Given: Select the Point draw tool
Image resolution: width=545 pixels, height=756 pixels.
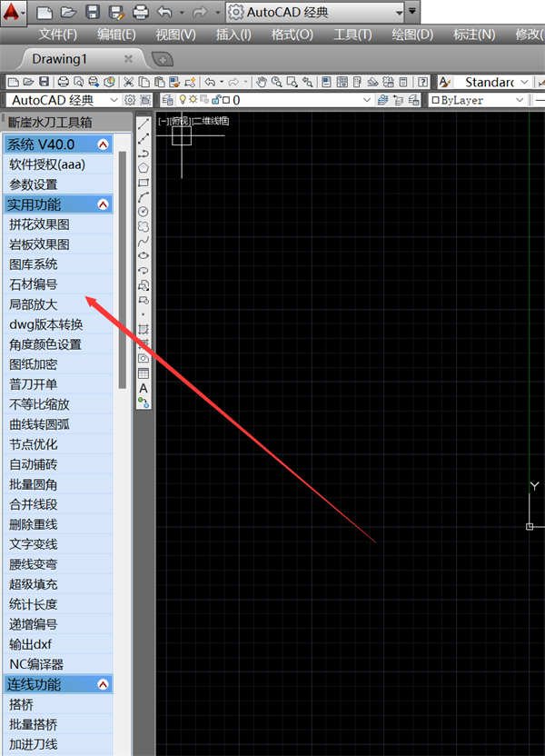Looking at the screenshot, I should [144, 314].
